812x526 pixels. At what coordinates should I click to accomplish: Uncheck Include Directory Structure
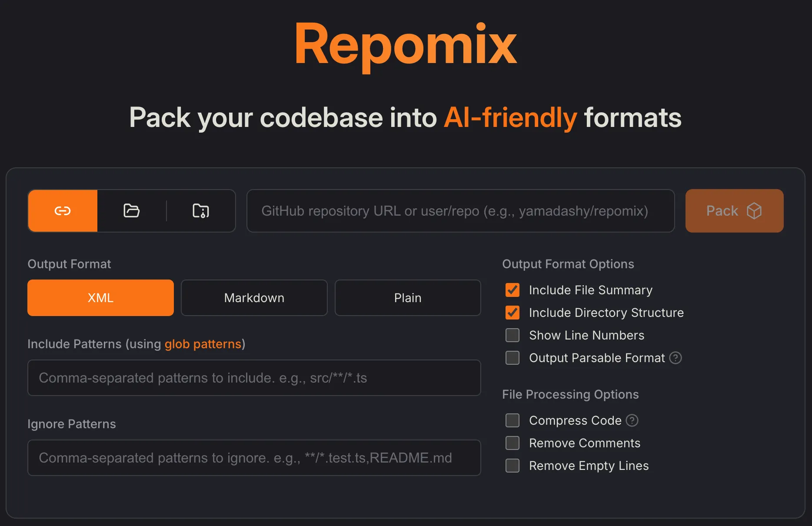tap(512, 313)
